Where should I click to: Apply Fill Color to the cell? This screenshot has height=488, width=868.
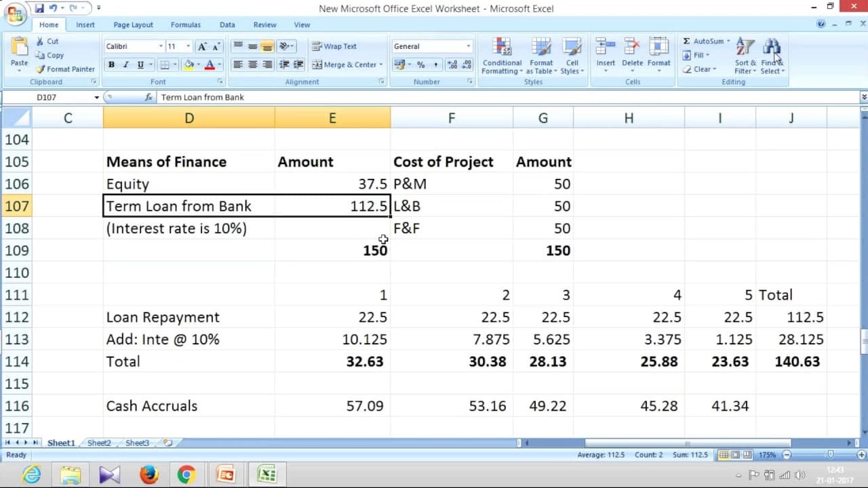(189, 65)
